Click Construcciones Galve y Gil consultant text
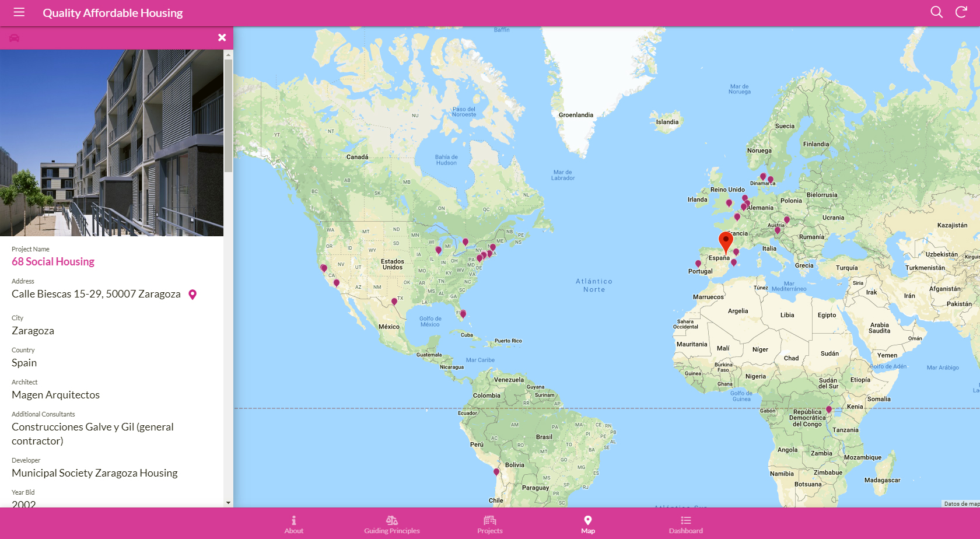The height and width of the screenshot is (539, 980). [93, 434]
